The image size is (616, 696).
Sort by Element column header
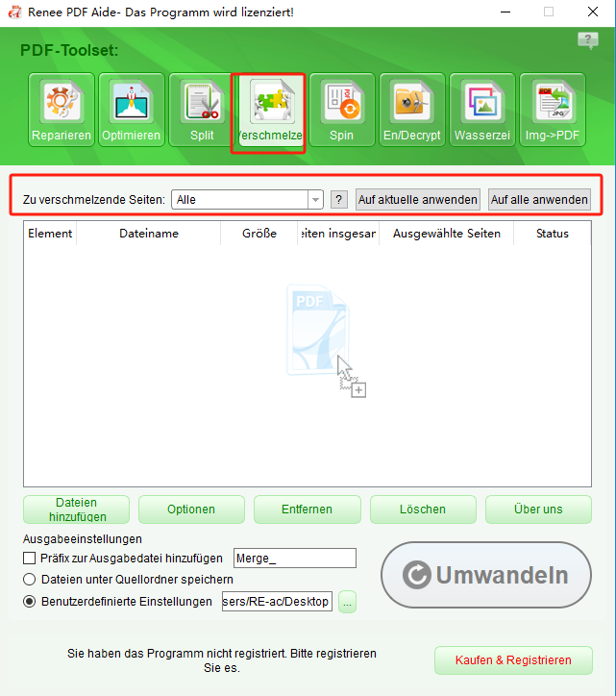point(50,234)
